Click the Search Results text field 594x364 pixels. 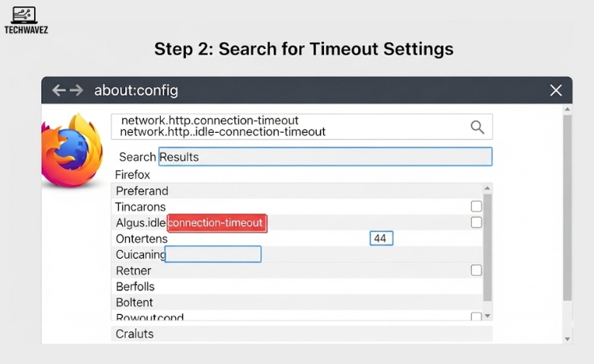325,157
